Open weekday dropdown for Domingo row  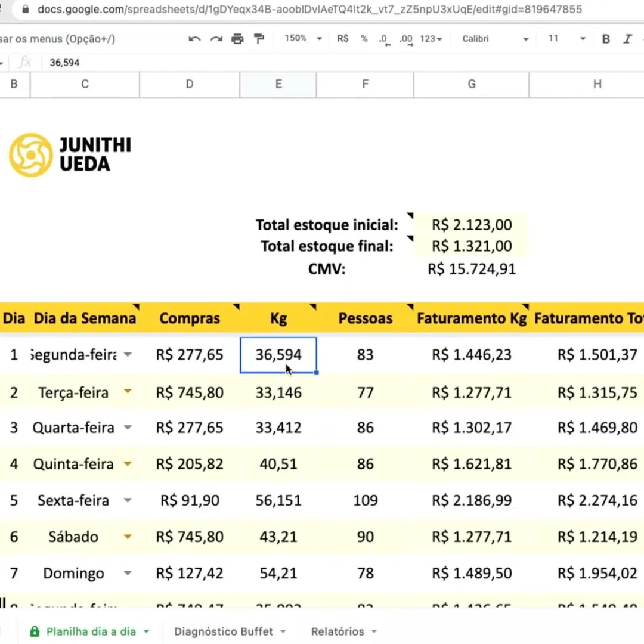[x=128, y=573]
